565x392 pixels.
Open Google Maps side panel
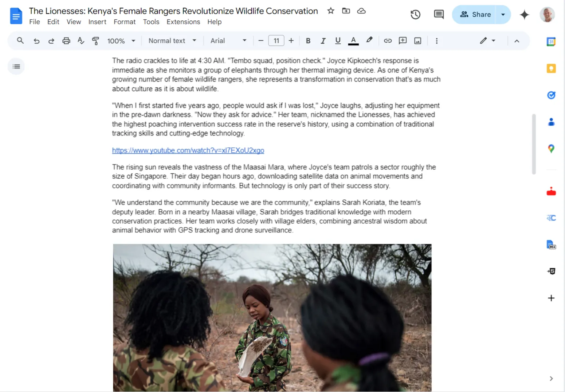coord(551,149)
